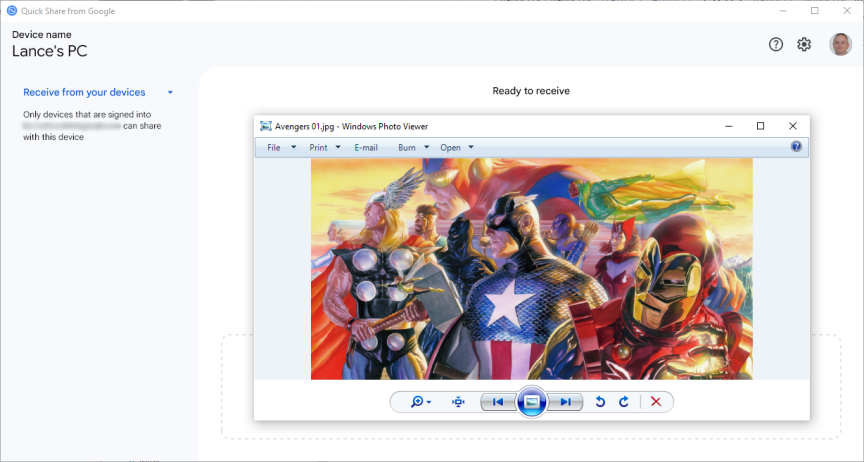Start the slide show

point(532,402)
